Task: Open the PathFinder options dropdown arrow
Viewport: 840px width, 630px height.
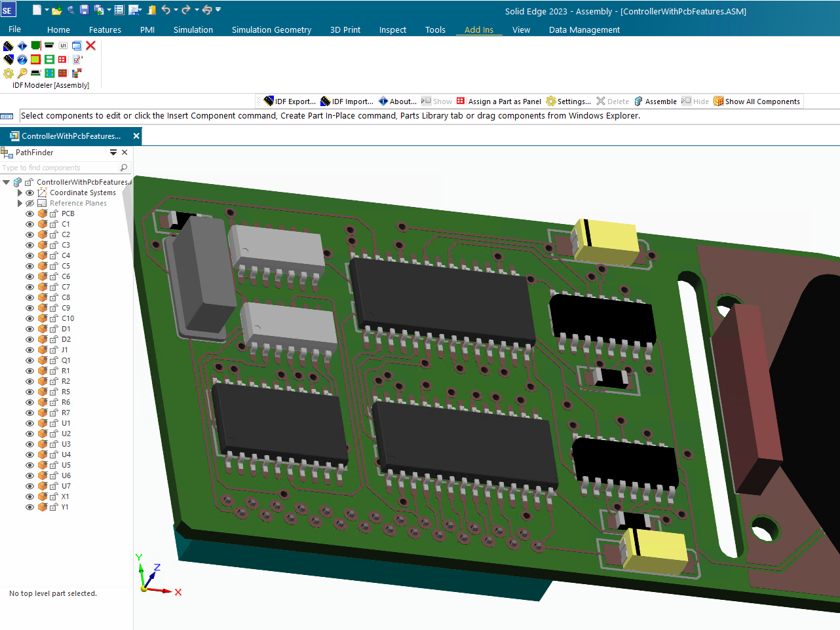Action: pos(113,153)
